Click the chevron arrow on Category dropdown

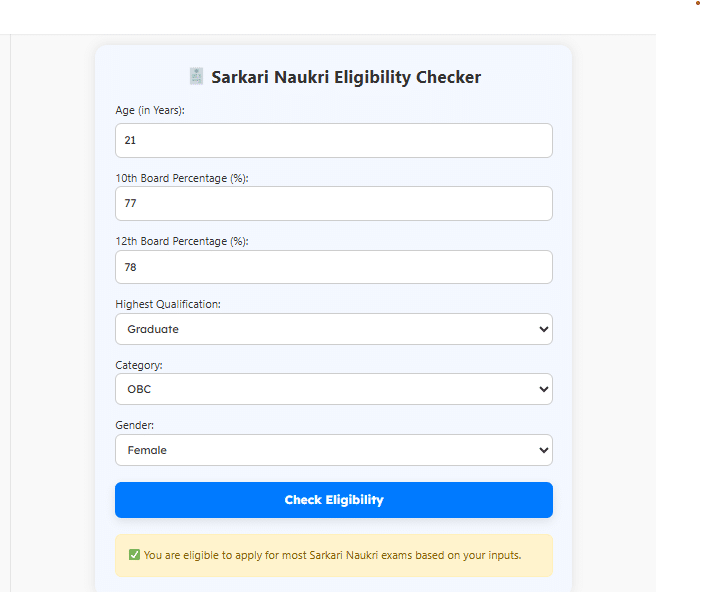[544, 389]
